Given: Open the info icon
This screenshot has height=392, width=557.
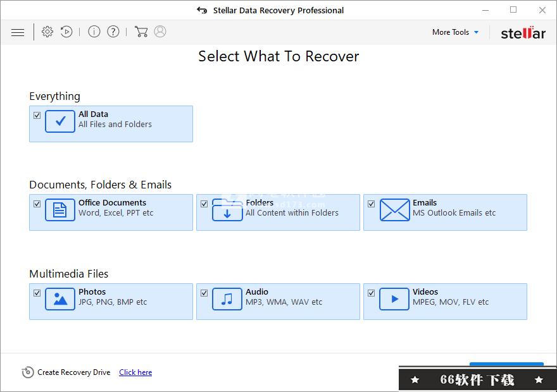Looking at the screenshot, I should coord(94,32).
